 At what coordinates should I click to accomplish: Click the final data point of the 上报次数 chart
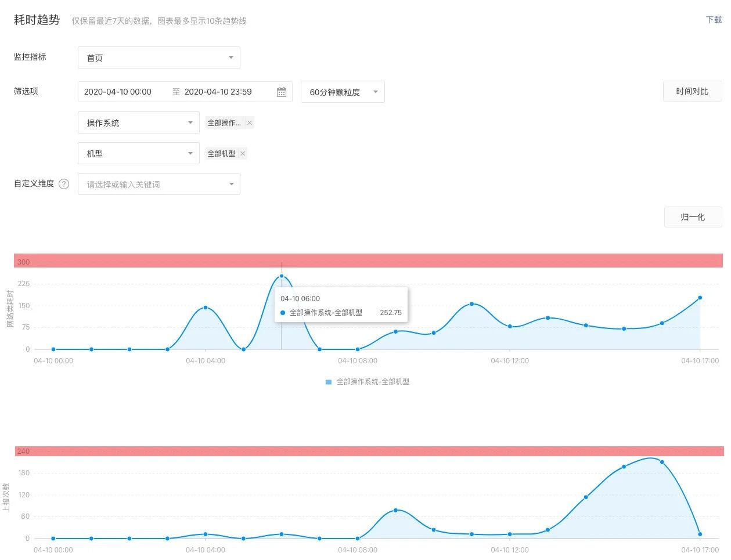tap(700, 534)
